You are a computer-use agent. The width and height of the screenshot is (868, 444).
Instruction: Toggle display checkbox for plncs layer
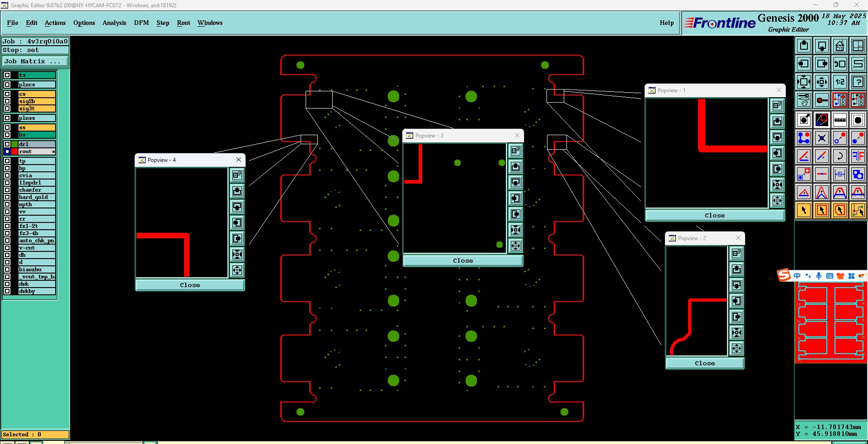(7, 85)
